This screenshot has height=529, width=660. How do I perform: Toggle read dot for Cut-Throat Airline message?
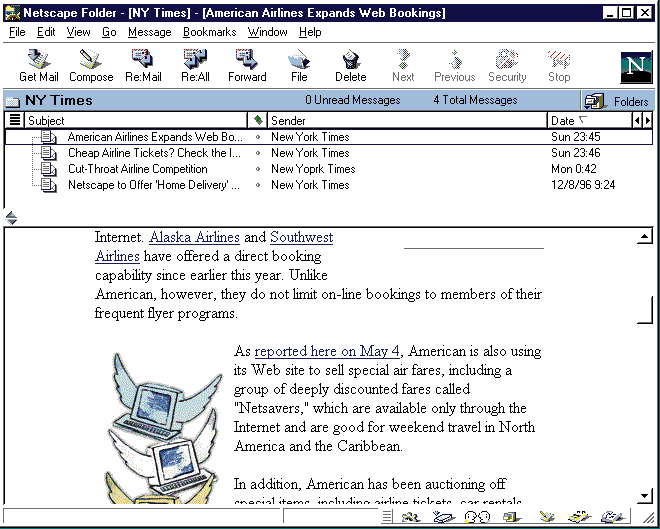[258, 169]
